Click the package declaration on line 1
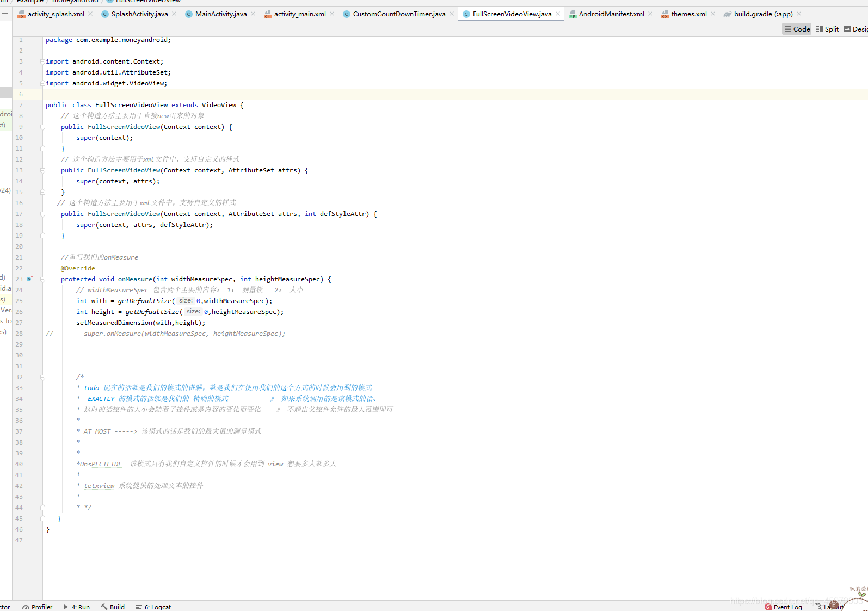Image resolution: width=868 pixels, height=611 pixels. click(108, 40)
